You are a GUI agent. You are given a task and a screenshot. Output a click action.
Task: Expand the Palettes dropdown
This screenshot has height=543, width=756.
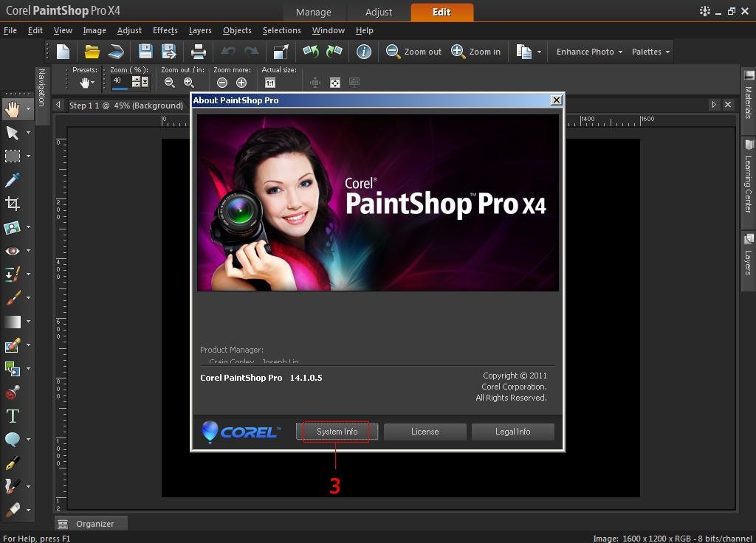click(x=648, y=52)
